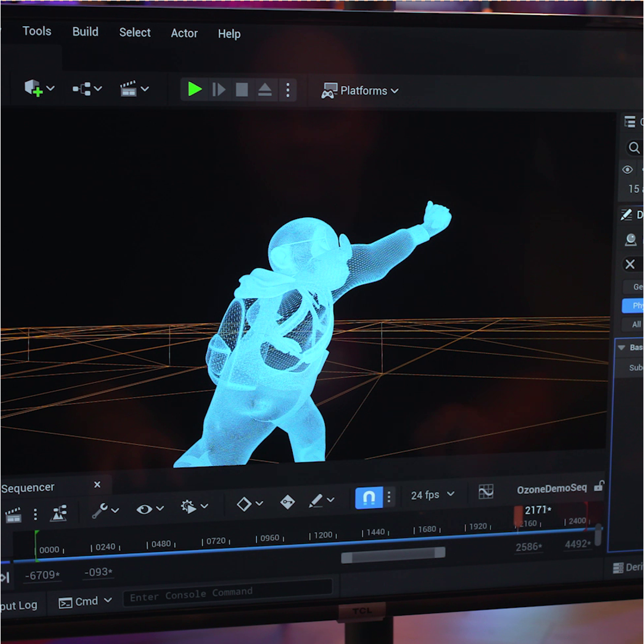This screenshot has height=644, width=644.
Task: Open the Actor menu
Action: click(x=184, y=33)
